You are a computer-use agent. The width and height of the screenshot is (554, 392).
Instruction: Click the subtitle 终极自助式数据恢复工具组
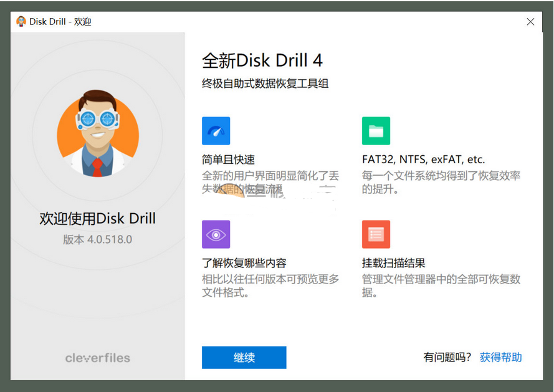(x=265, y=84)
